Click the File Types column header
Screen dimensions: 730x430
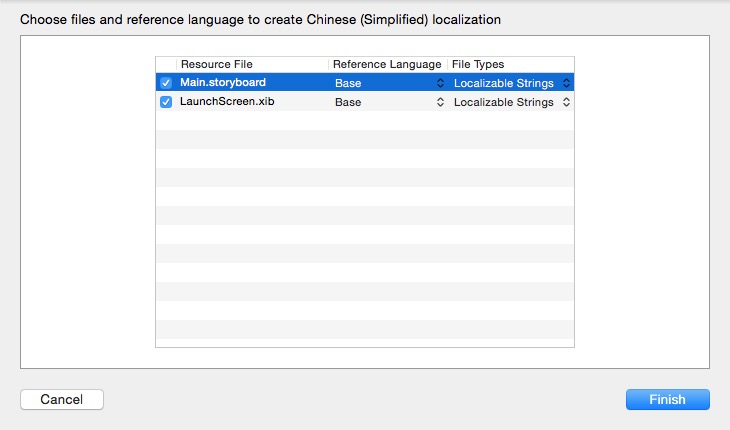510,64
